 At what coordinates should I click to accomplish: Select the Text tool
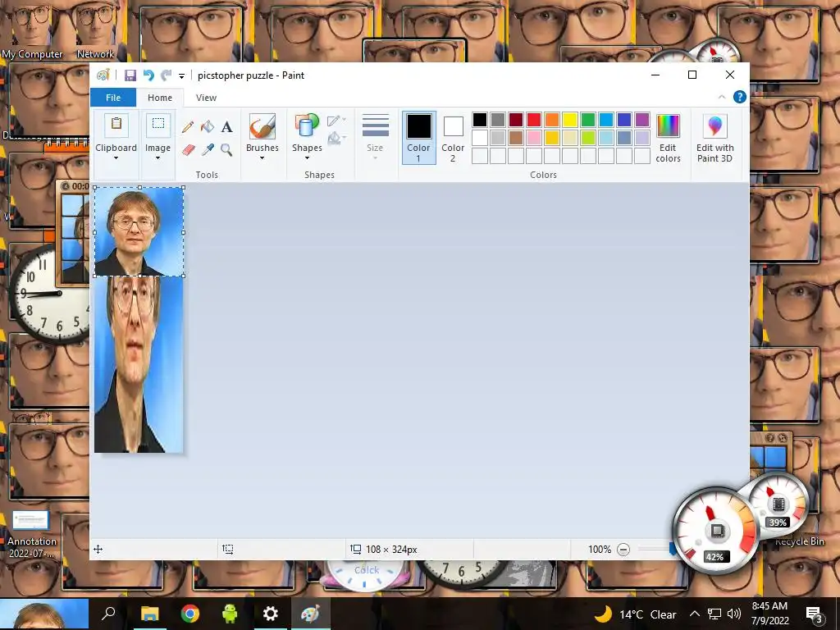click(227, 127)
